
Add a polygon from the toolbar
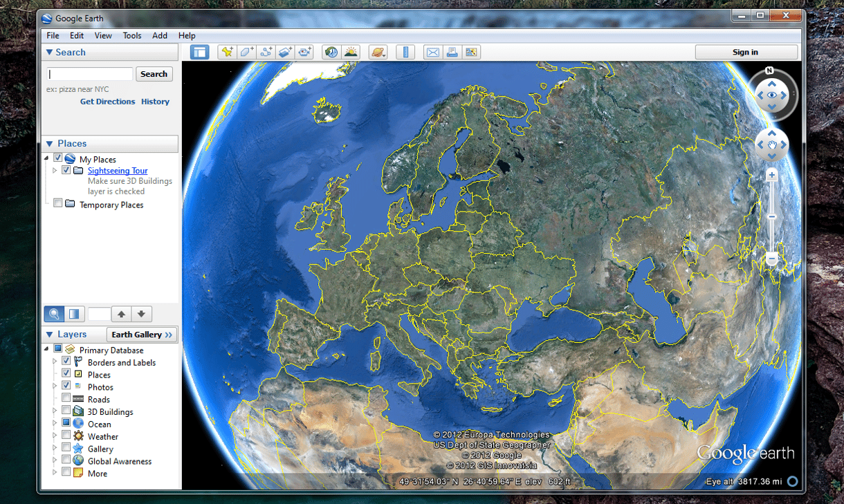pos(246,52)
